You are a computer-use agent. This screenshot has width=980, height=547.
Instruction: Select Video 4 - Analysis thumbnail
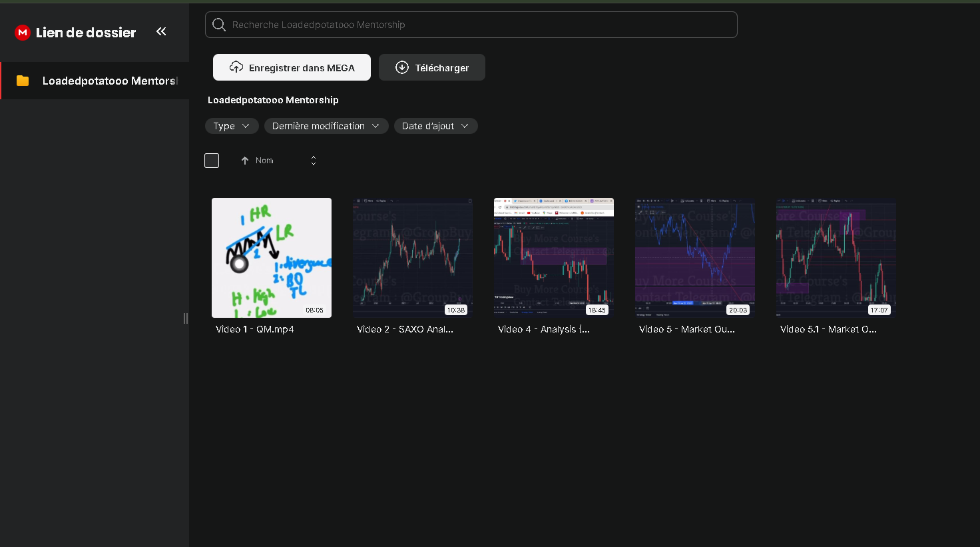(x=554, y=258)
